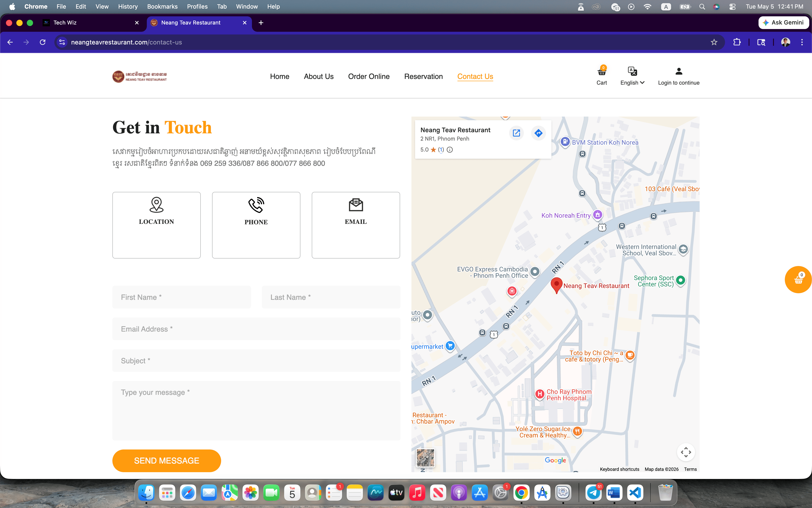Focus the Email Address field

pyautogui.click(x=256, y=329)
